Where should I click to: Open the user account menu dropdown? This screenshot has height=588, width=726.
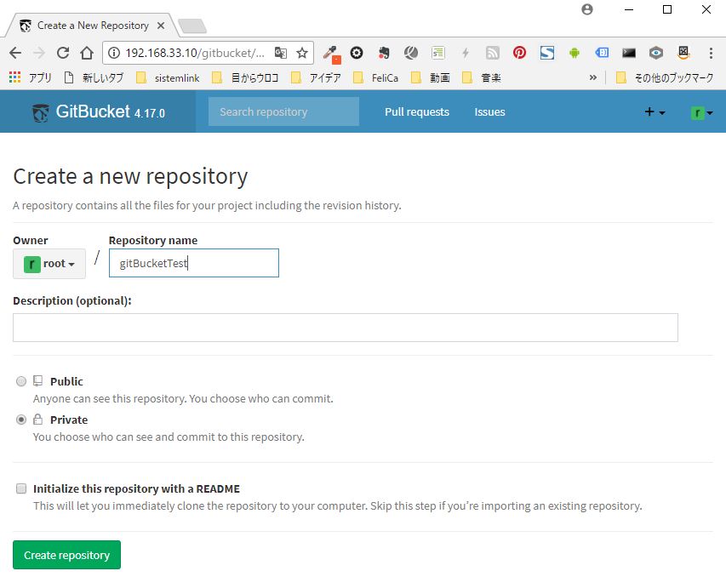click(701, 112)
